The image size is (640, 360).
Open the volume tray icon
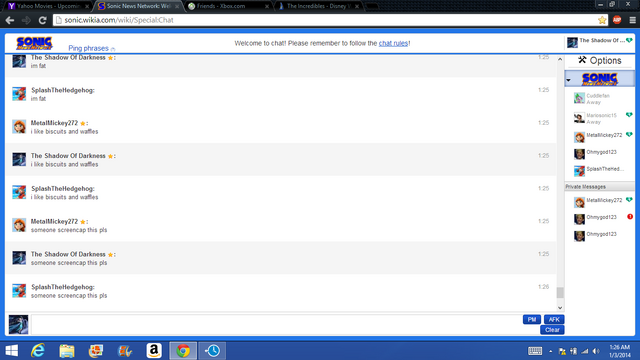coord(596,351)
